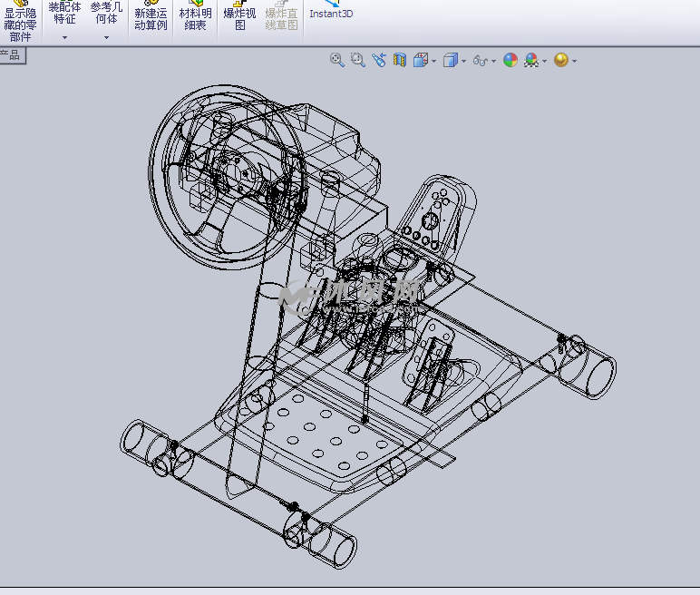Click the Edit Appearance color ball
The height and width of the screenshot is (595, 700).
pyautogui.click(x=510, y=60)
